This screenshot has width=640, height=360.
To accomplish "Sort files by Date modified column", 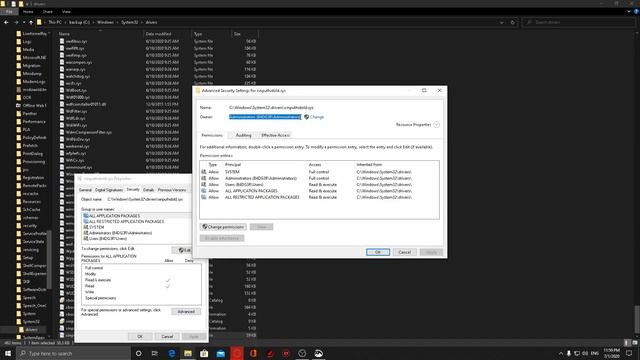I will [x=158, y=34].
